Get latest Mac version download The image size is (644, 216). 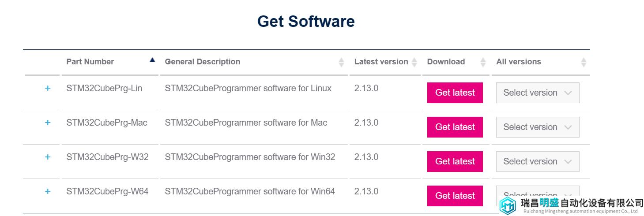point(455,127)
